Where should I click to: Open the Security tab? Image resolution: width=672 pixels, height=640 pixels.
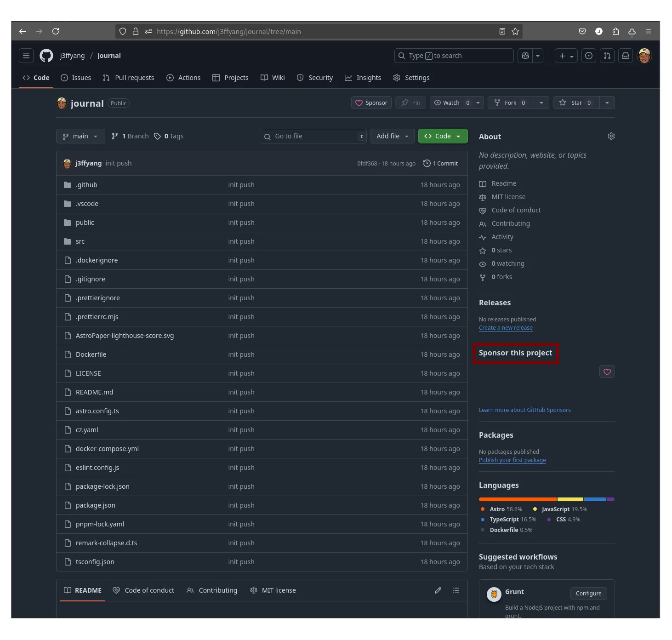click(315, 78)
